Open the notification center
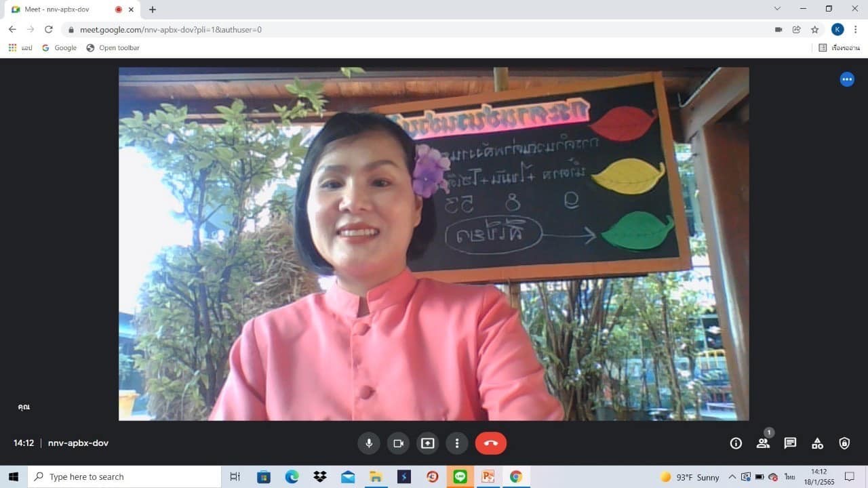 (850, 477)
